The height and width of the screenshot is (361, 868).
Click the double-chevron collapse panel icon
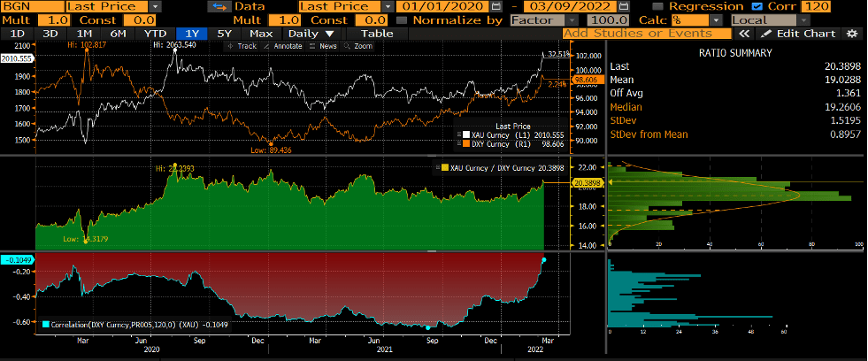tap(744, 34)
